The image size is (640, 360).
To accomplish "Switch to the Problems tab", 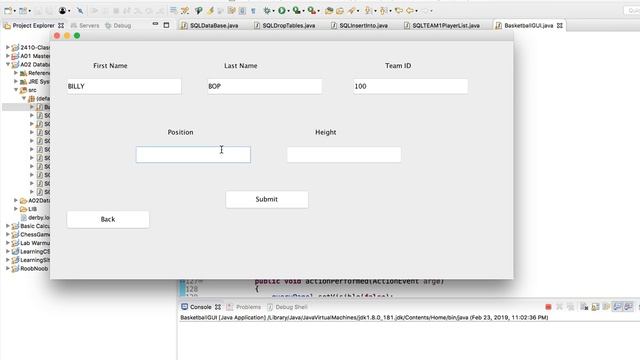I will click(x=244, y=307).
